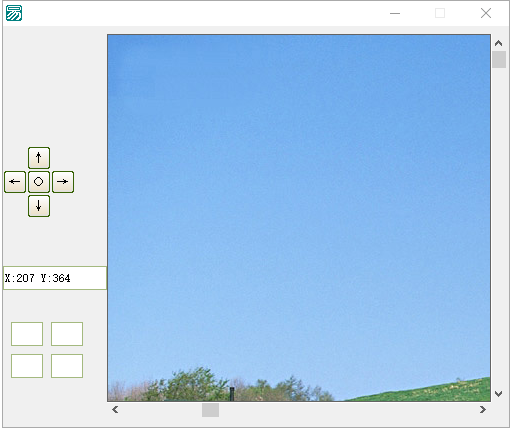Click the horizontal scrollbar right arrow
This screenshot has width=512, height=430.
pyautogui.click(x=482, y=410)
